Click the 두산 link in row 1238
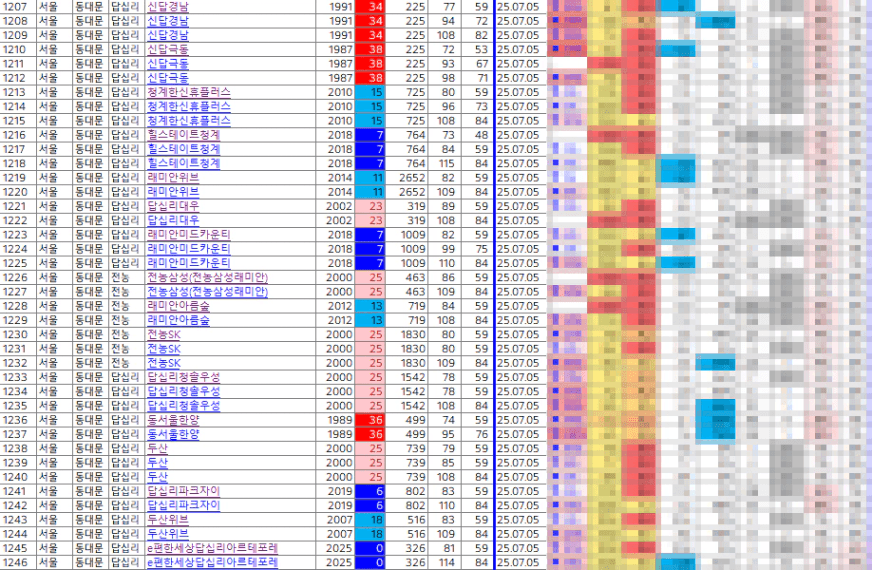Screen dimensions: 872x570 (x=157, y=448)
